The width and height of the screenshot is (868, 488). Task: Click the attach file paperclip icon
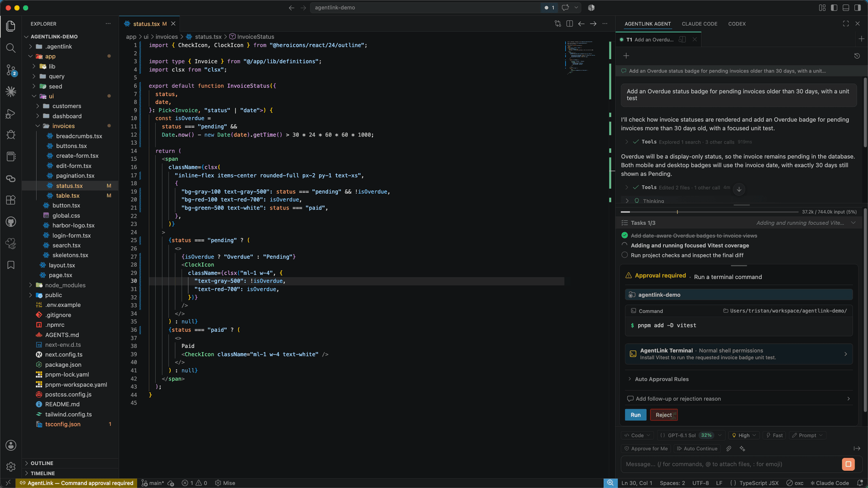pyautogui.click(x=729, y=449)
